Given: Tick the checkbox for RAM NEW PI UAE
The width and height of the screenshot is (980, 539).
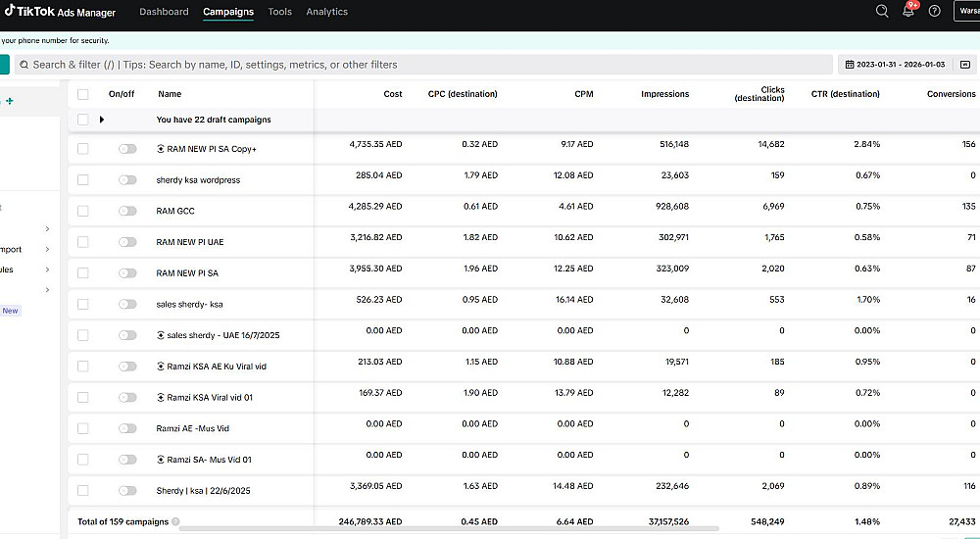Looking at the screenshot, I should (x=83, y=242).
